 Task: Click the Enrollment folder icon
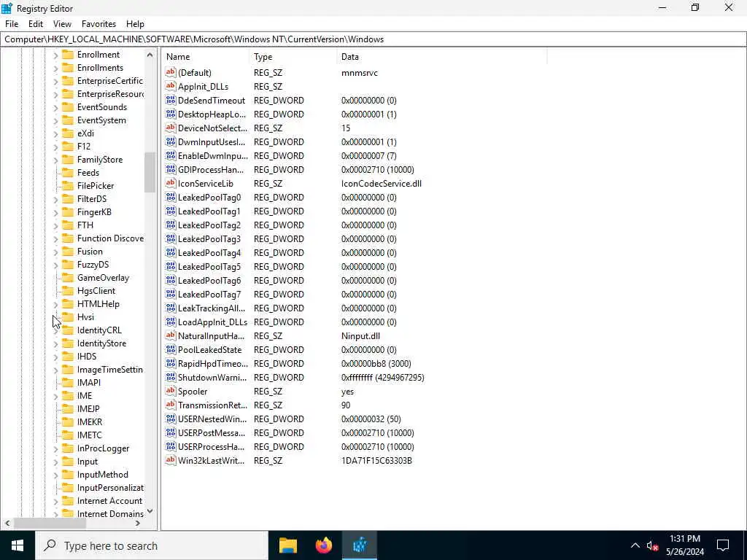coord(68,54)
